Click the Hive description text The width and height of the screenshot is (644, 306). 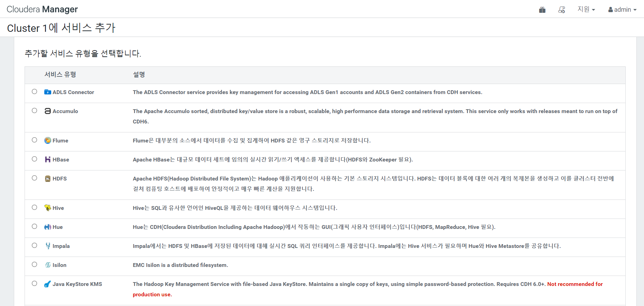tap(235, 208)
